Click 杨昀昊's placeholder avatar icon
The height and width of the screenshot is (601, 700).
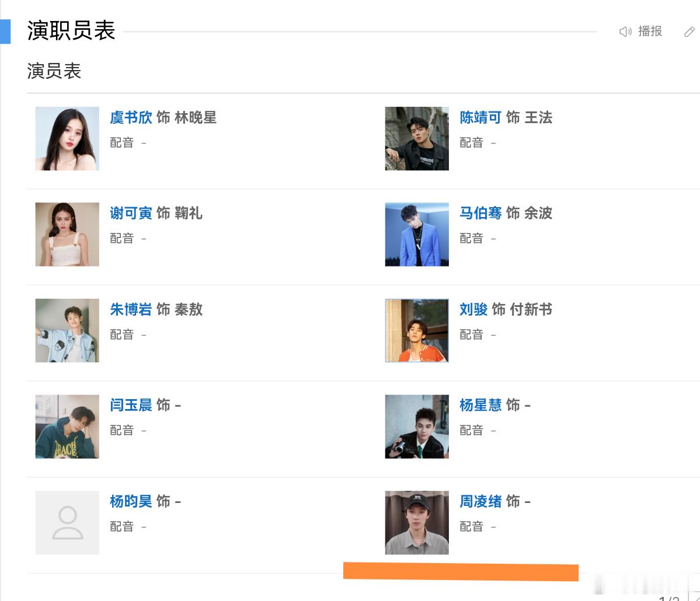click(67, 523)
